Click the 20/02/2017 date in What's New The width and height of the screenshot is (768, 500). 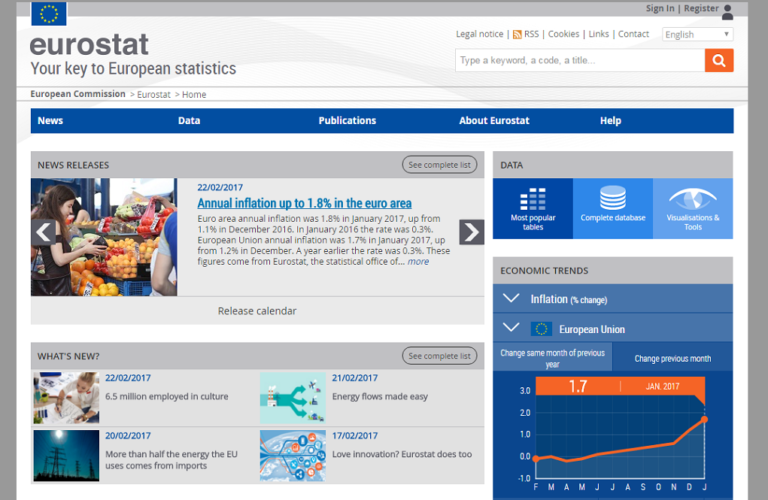click(128, 436)
